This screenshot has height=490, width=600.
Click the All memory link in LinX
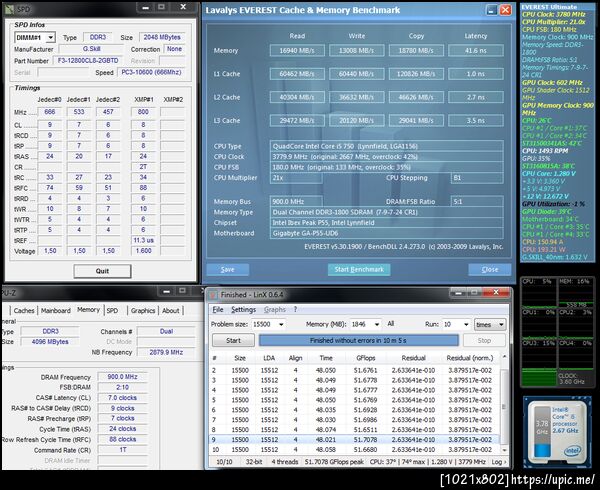(390, 324)
